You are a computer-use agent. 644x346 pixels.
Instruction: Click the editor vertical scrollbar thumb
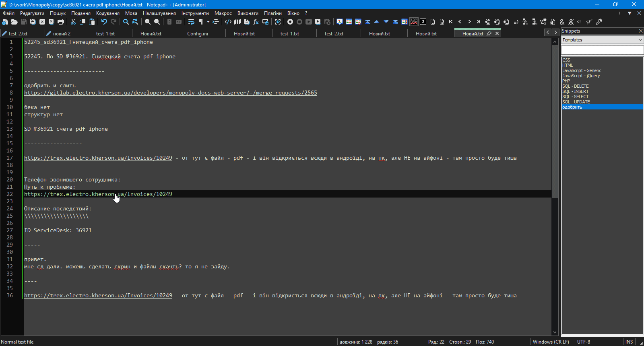tap(555, 121)
